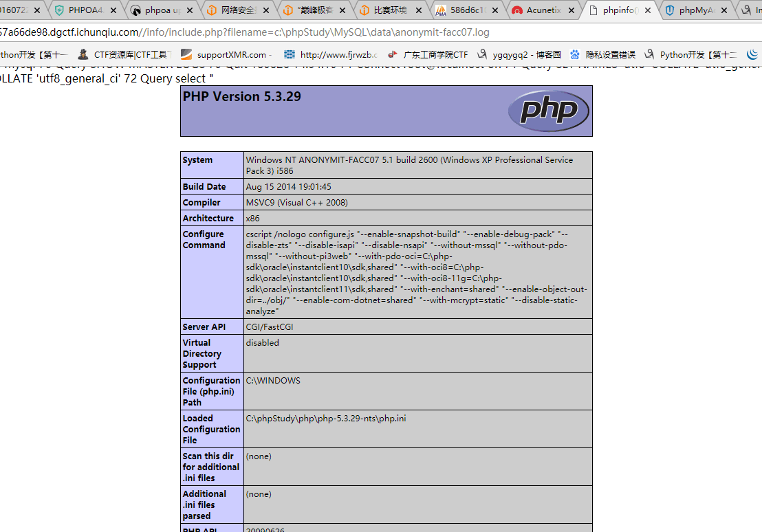Close the phpinfo() tab
Screen dimensions: 762x532
(647, 10)
